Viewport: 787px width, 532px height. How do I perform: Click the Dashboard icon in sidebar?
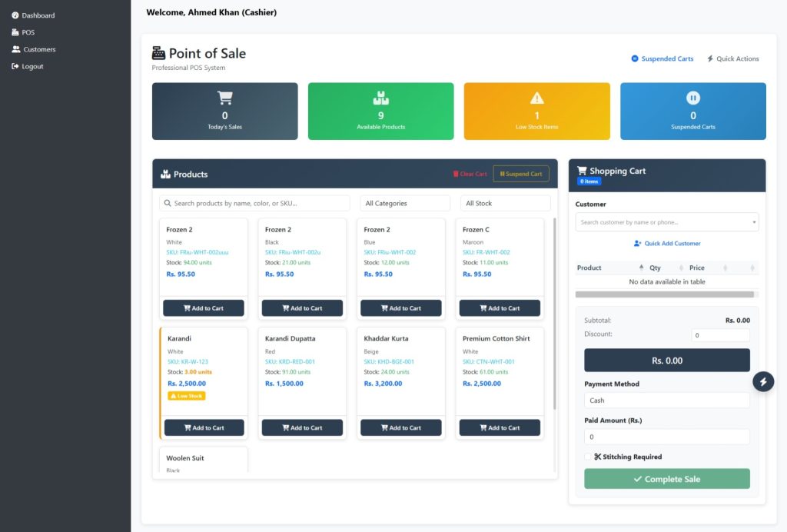tap(15, 15)
